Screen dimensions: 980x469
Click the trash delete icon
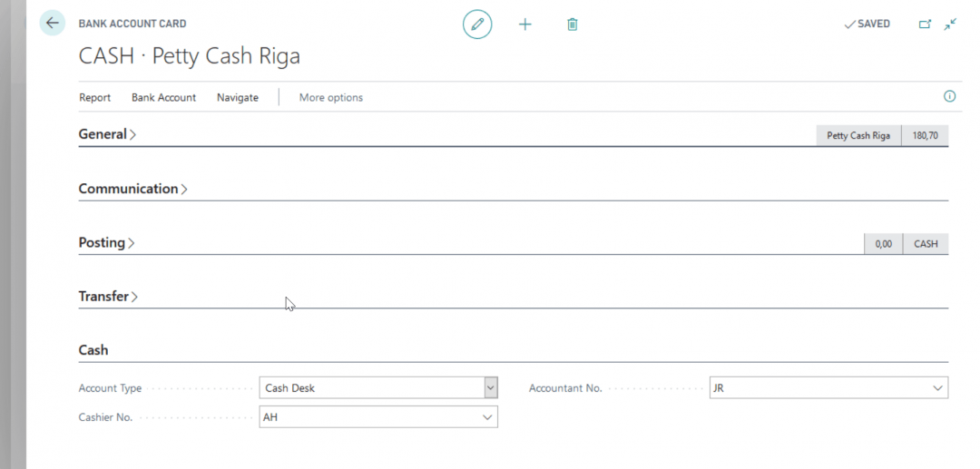pyautogui.click(x=573, y=24)
